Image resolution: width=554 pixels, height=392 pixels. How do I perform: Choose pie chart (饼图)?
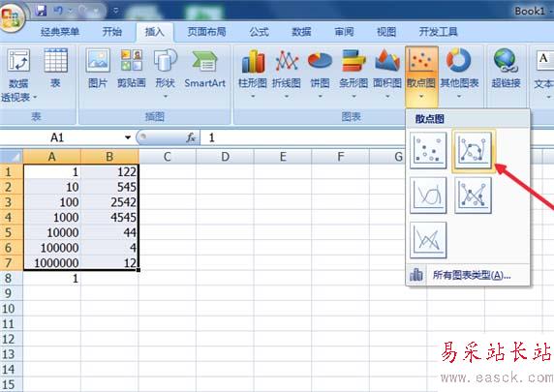click(321, 74)
